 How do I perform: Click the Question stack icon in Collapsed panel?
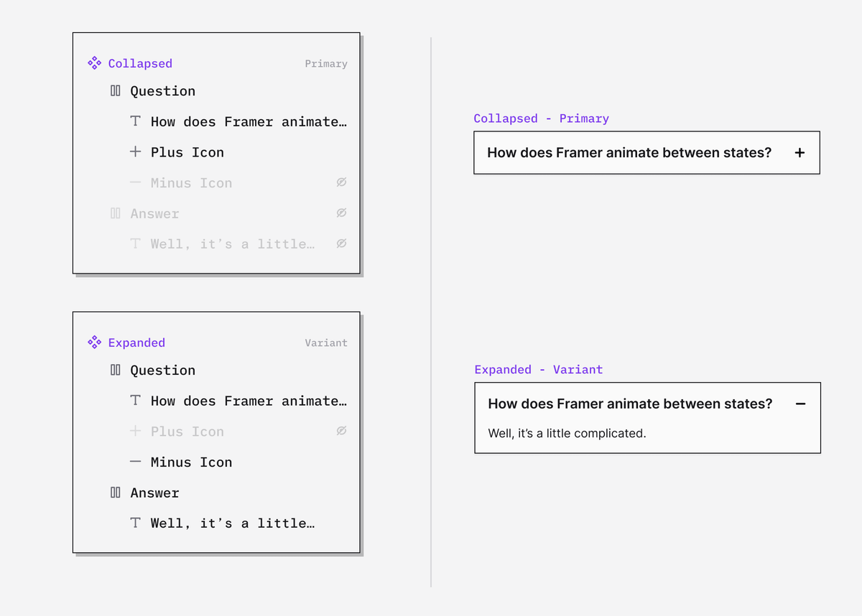pyautogui.click(x=115, y=90)
